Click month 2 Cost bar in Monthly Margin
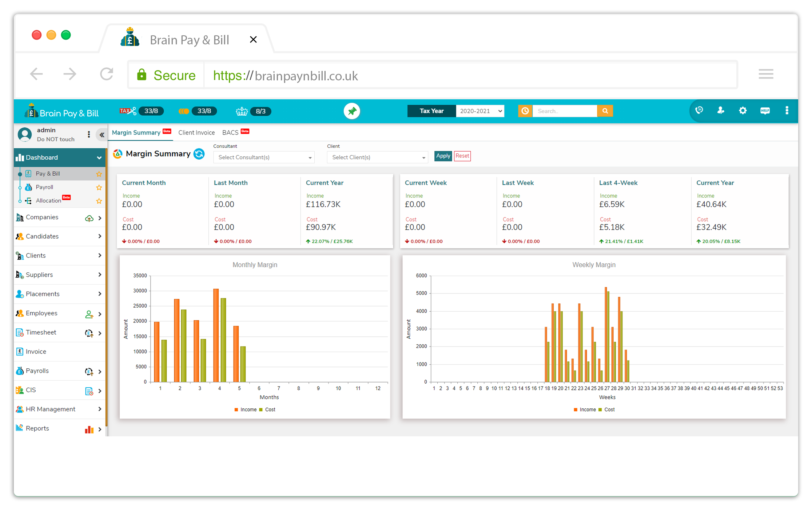Image resolution: width=812 pixels, height=512 pixels. (184, 346)
